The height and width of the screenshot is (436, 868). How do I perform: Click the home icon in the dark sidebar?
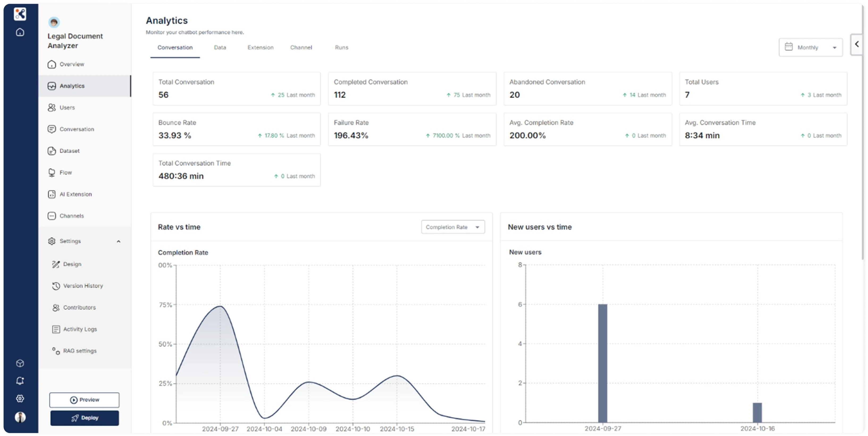20,32
